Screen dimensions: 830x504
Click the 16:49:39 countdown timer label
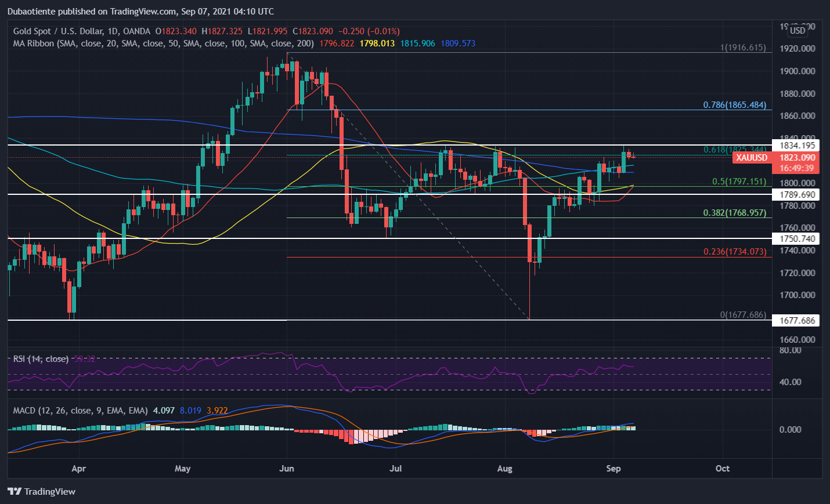tap(796, 168)
